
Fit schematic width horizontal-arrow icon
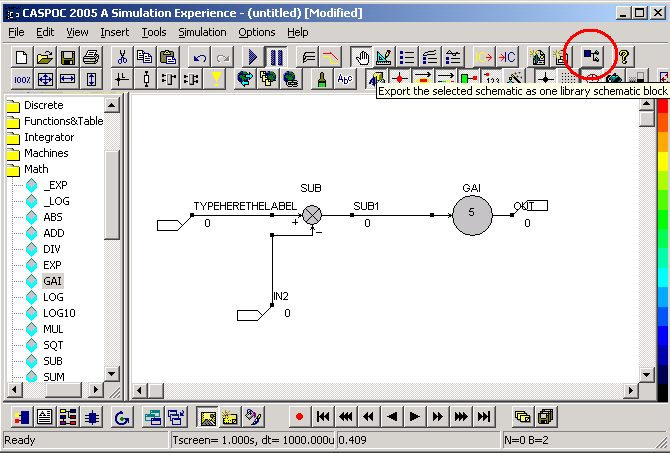click(x=68, y=79)
